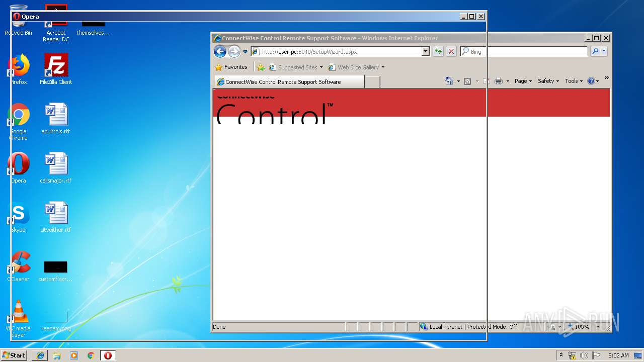Open the recent pages dropdown arrow
Image resolution: width=644 pixels, height=362 pixels.
coord(246,52)
